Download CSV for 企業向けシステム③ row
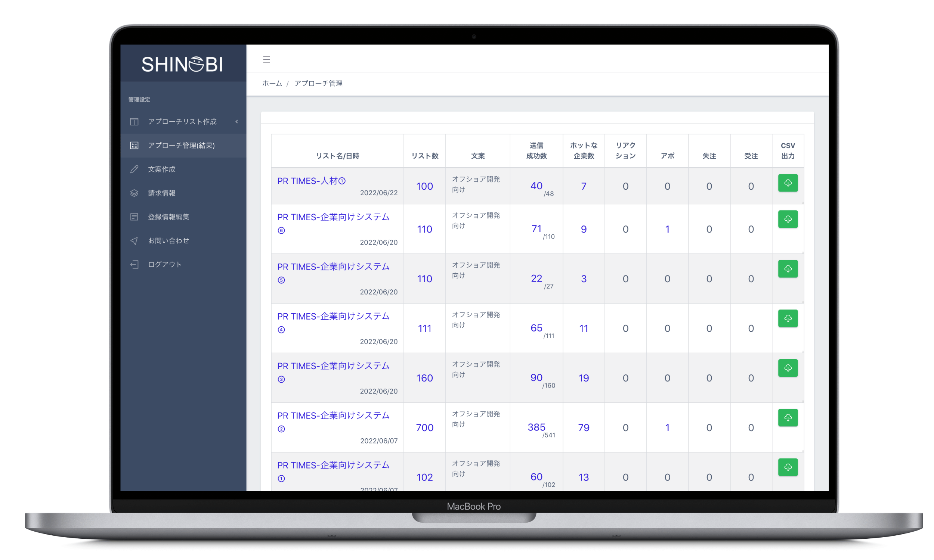This screenshot has height=560, width=934. click(x=787, y=368)
